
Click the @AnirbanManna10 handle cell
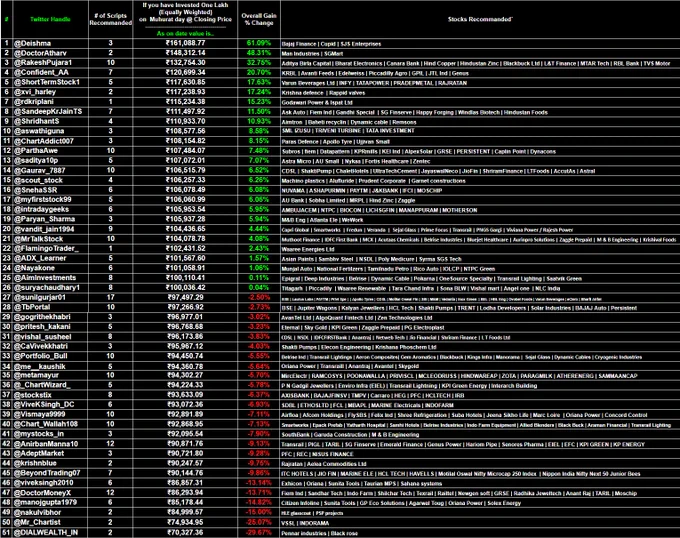point(50,444)
